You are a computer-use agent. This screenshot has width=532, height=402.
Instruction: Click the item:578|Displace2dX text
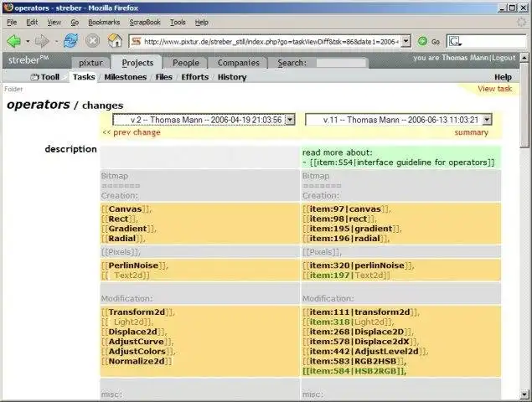[x=359, y=342]
